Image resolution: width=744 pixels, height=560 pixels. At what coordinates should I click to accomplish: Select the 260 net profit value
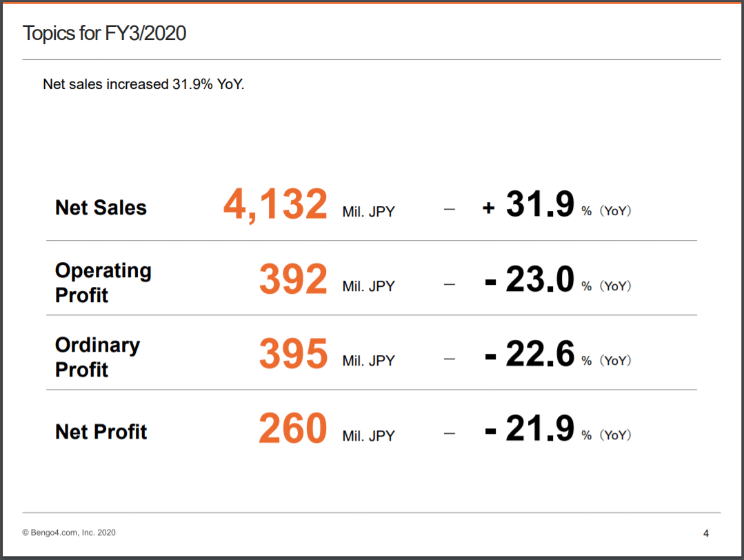293,428
